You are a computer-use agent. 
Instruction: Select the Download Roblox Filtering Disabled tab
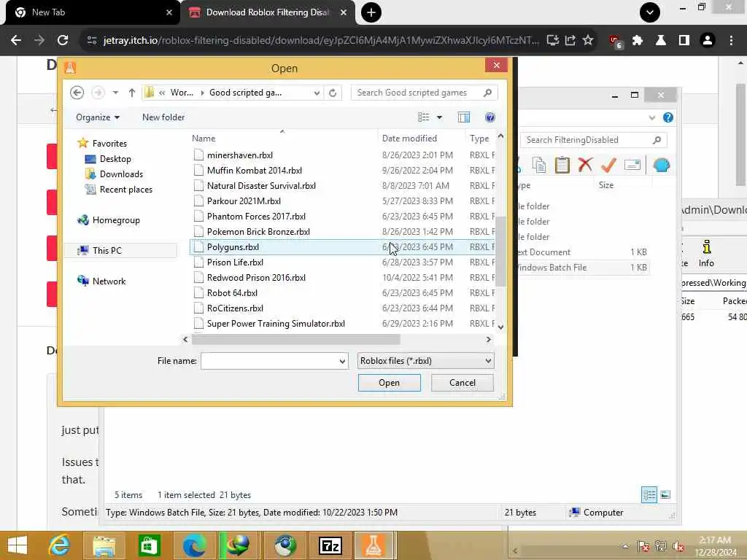[x=268, y=12]
